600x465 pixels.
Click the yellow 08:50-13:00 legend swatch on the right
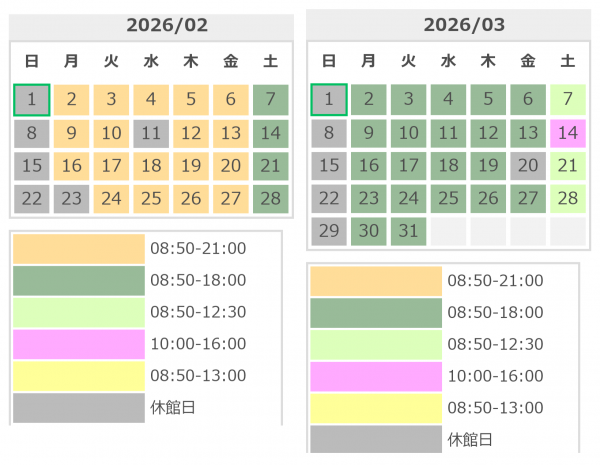click(375, 408)
